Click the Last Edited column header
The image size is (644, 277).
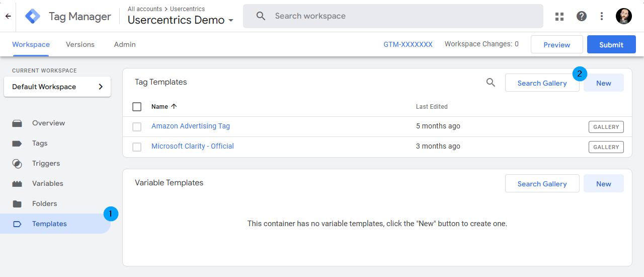tap(432, 107)
